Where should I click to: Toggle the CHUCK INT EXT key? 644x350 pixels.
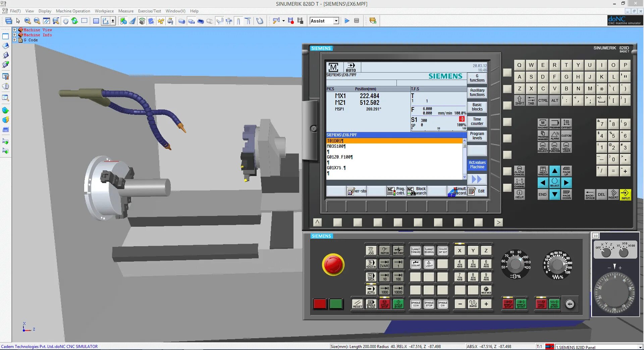coord(443,250)
